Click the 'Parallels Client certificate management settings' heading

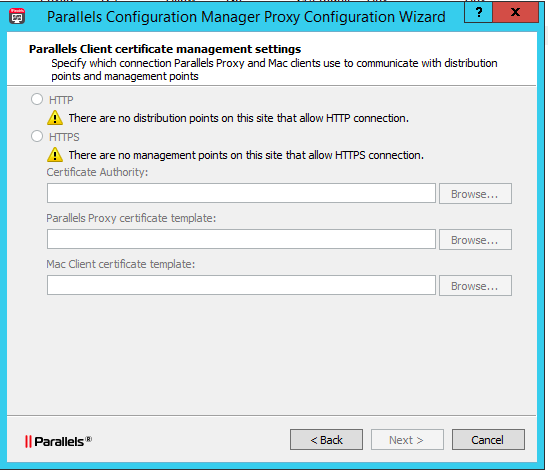(x=165, y=49)
